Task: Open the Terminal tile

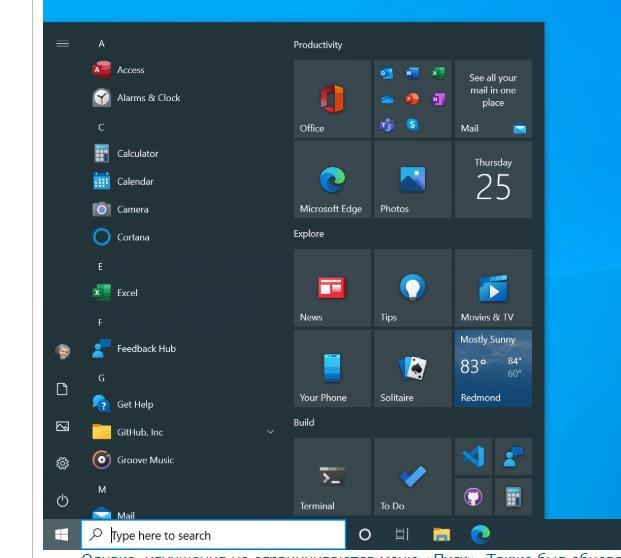Action: pos(332,477)
